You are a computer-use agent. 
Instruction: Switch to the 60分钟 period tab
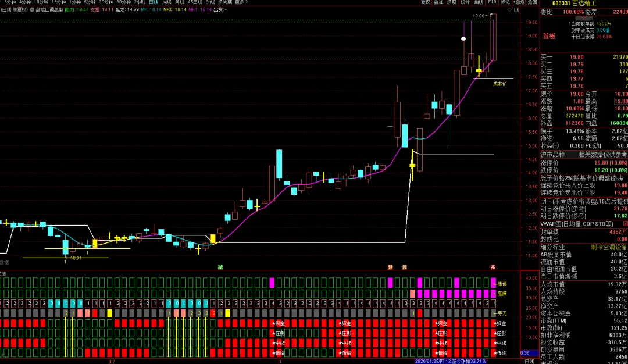point(124,2)
